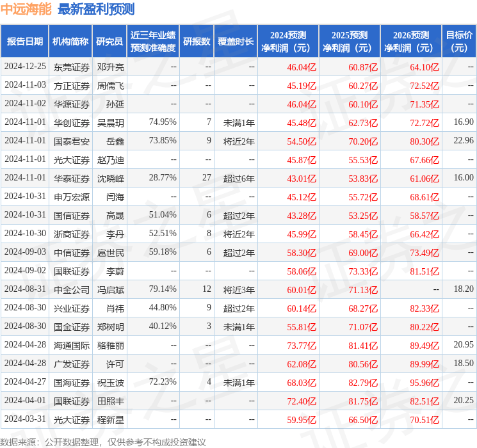Click 2025 forecast 66.50亿

[363, 420]
